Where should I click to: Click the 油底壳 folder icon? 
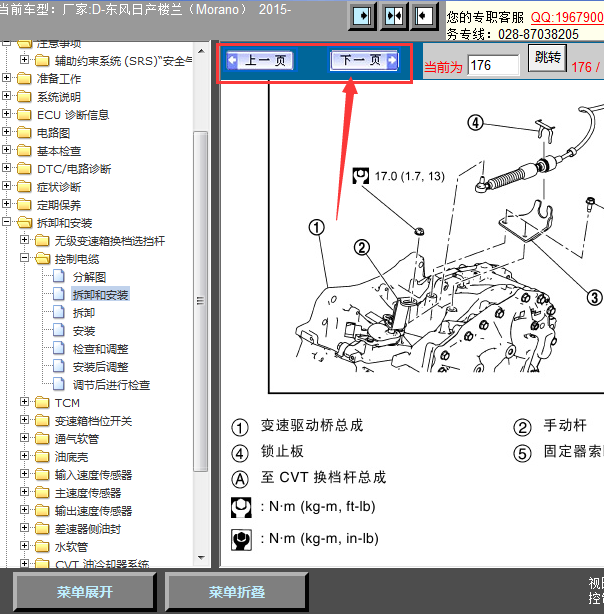(x=42, y=457)
